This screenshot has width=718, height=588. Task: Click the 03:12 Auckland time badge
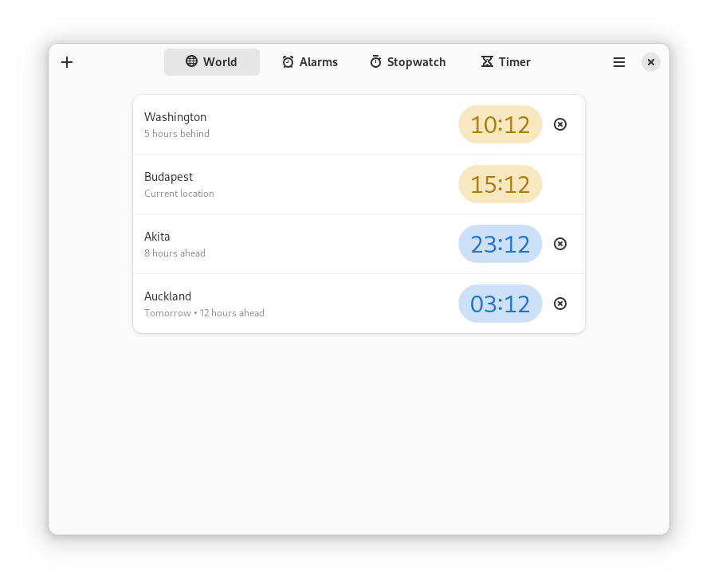point(500,304)
